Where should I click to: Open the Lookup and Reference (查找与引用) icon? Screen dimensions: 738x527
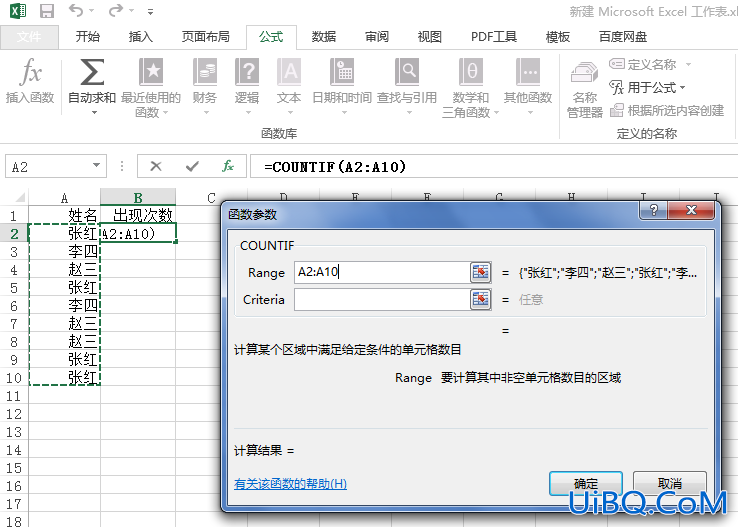point(407,72)
